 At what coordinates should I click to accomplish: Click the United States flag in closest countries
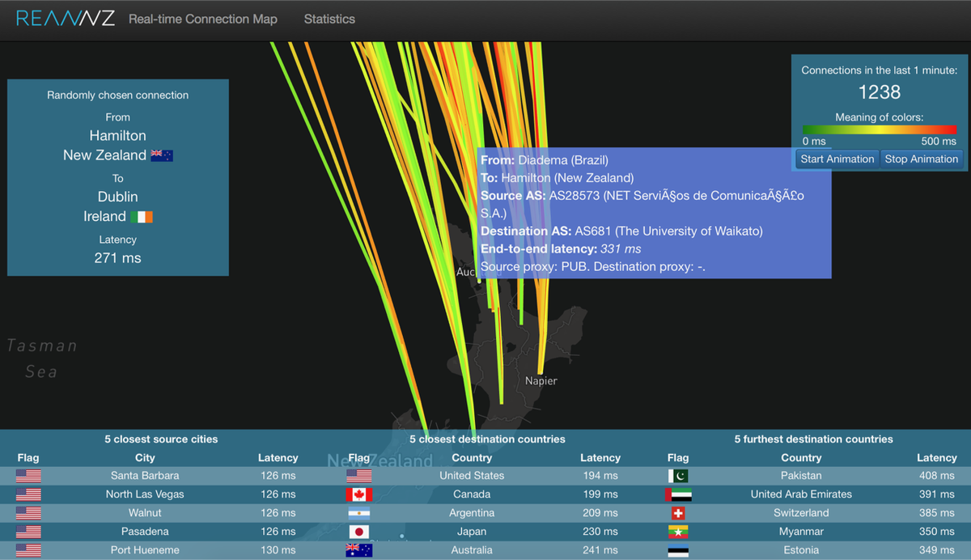tap(358, 476)
